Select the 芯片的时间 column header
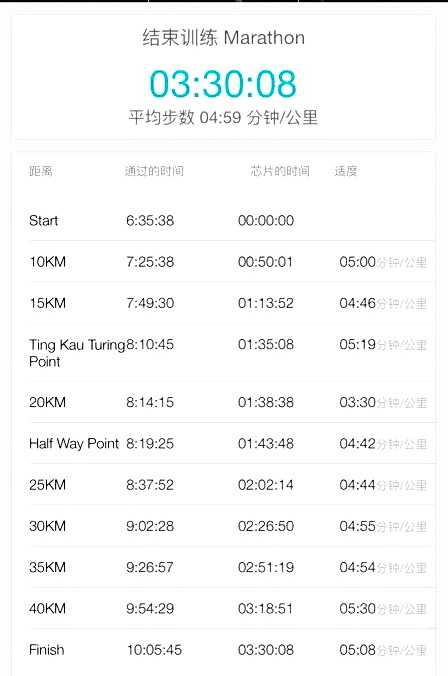 tap(280, 171)
